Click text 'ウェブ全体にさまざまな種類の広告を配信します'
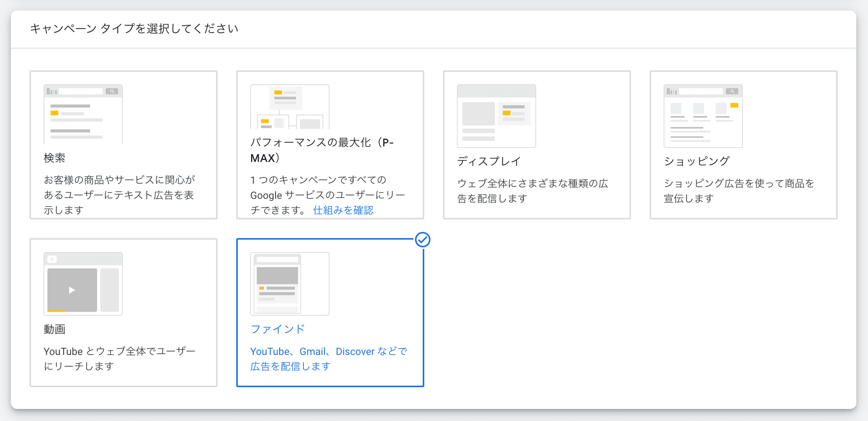 533,191
